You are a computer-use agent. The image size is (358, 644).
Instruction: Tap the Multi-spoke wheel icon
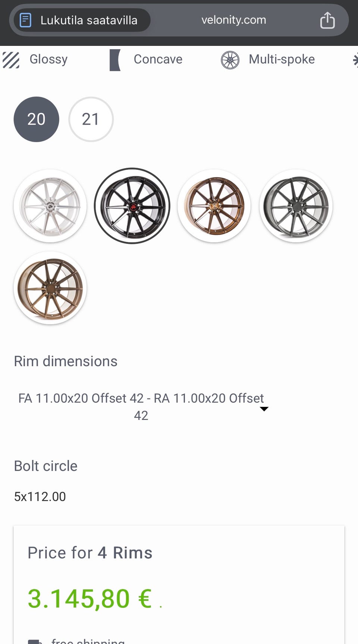coord(230,60)
